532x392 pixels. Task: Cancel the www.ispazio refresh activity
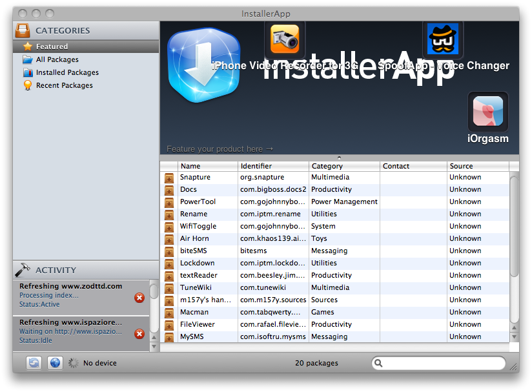point(139,334)
